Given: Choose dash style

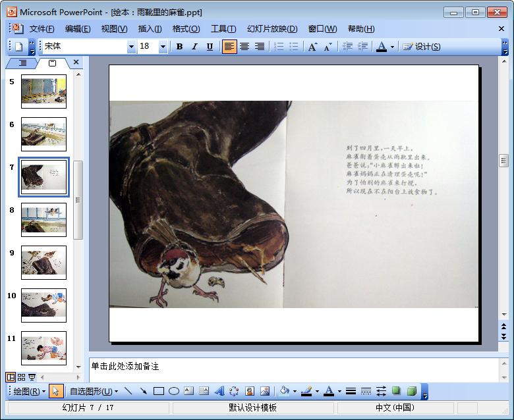Looking at the screenshot, I should [x=366, y=391].
